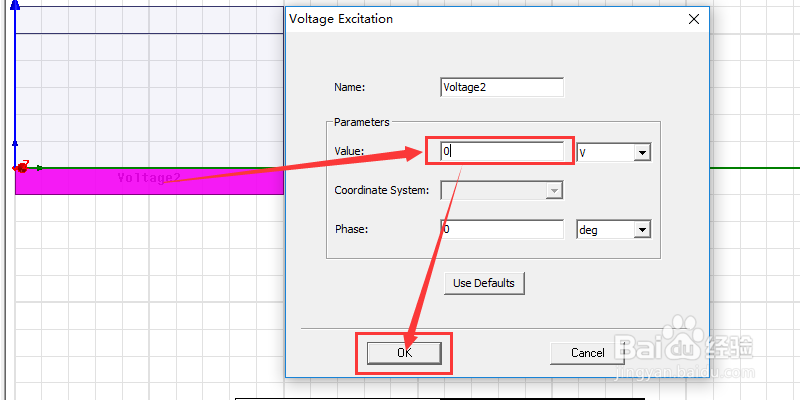Close the Voltage Excitation dialog

coord(693,19)
